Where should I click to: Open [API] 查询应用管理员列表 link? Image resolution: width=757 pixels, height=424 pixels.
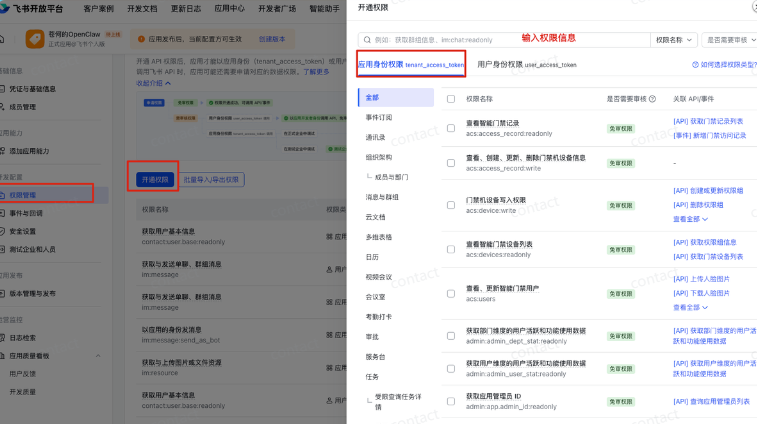click(x=711, y=401)
